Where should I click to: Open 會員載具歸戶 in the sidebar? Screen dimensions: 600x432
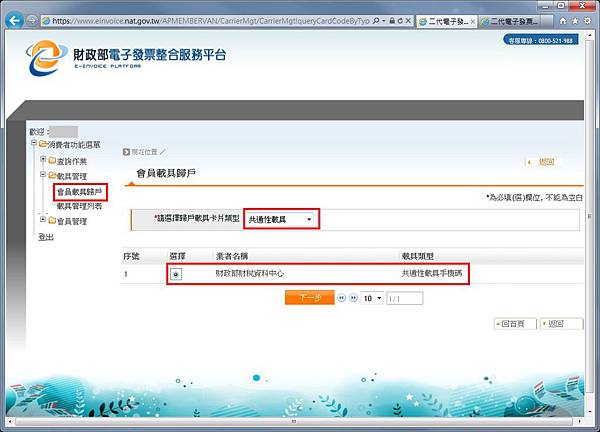click(x=80, y=192)
